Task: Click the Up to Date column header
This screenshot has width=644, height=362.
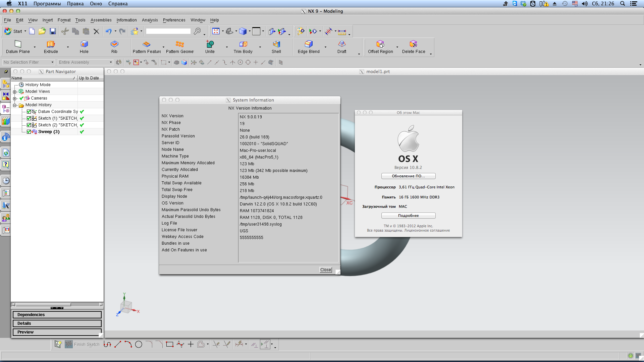Action: coord(90,78)
